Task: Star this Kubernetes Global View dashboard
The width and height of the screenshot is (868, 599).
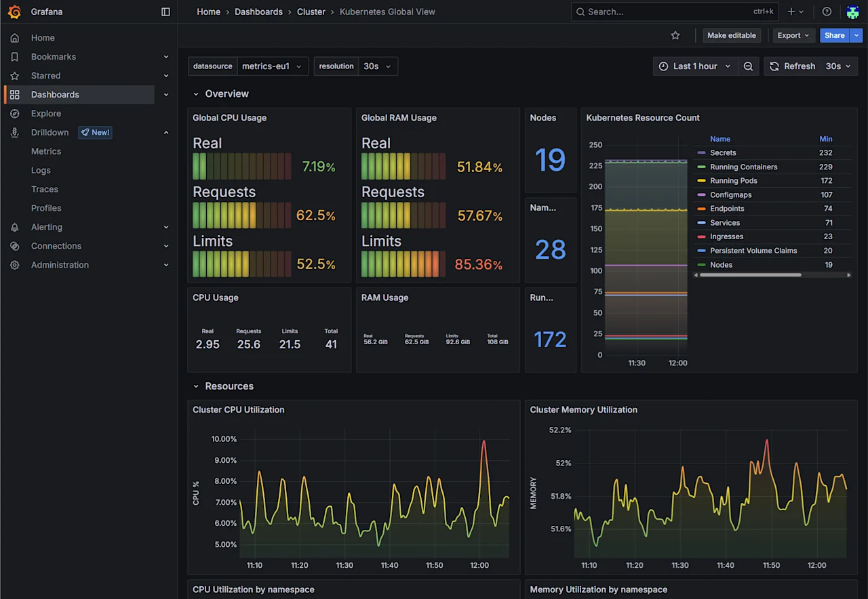Action: 675,35
